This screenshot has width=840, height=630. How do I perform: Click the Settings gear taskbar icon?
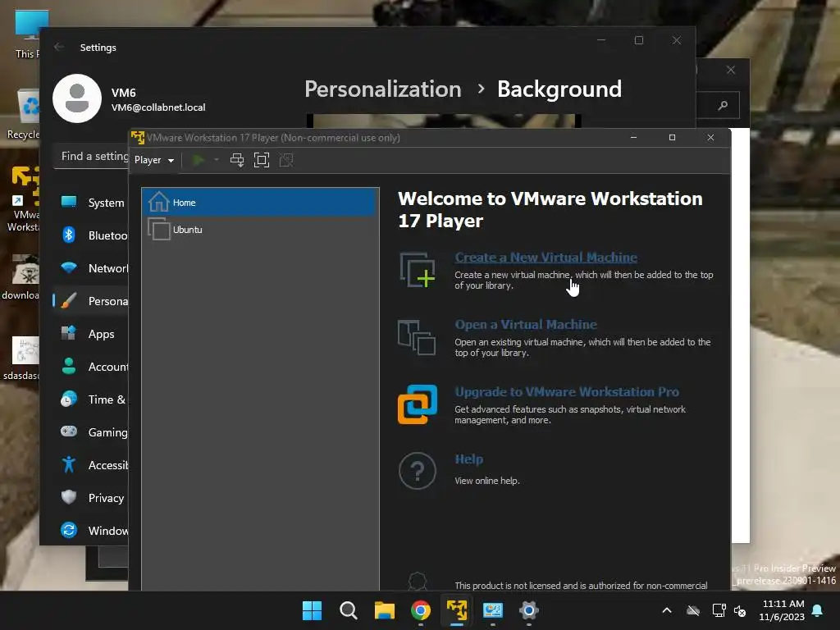pos(529,610)
